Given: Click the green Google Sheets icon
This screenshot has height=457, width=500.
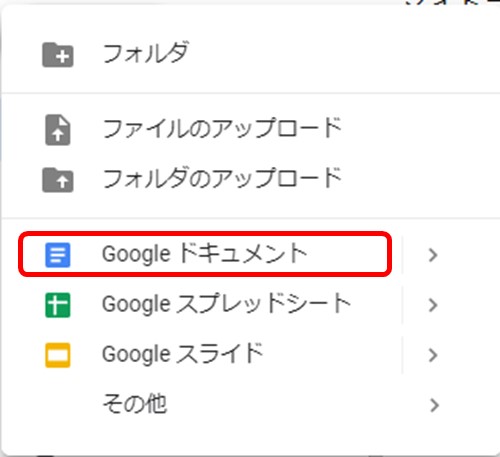Looking at the screenshot, I should click(x=58, y=305).
